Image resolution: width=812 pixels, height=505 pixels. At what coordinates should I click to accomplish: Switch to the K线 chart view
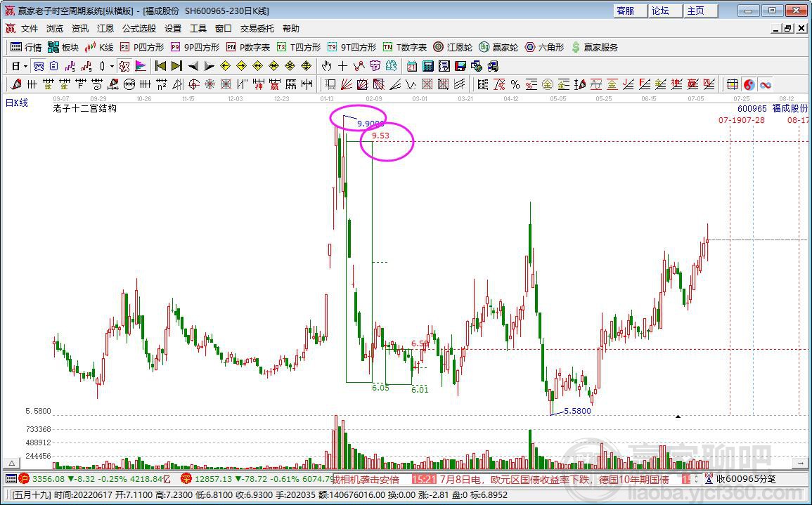[x=99, y=48]
